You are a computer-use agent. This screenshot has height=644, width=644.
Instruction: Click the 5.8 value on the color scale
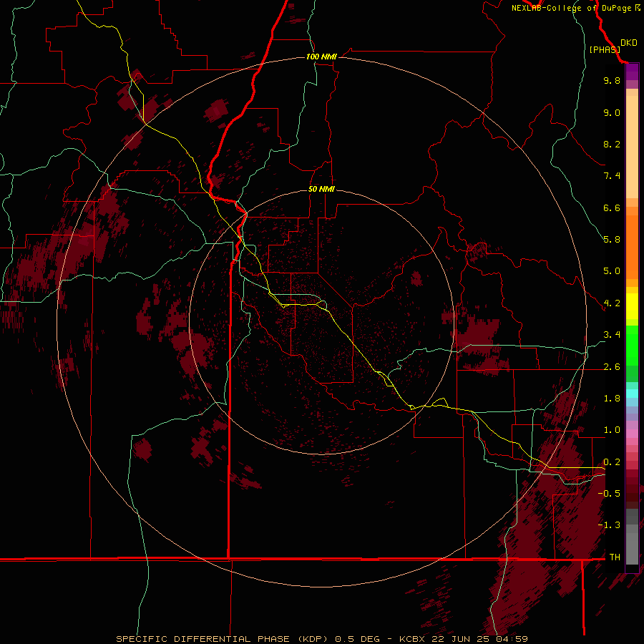(x=612, y=240)
